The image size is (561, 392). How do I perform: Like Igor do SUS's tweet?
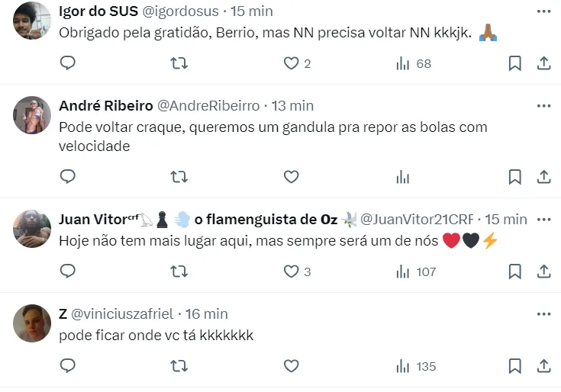(x=291, y=63)
